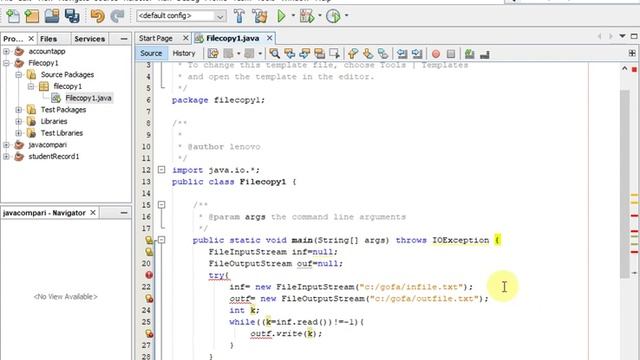Click the Profile Project icon
This screenshot has height=360, width=640.
pos(333,16)
